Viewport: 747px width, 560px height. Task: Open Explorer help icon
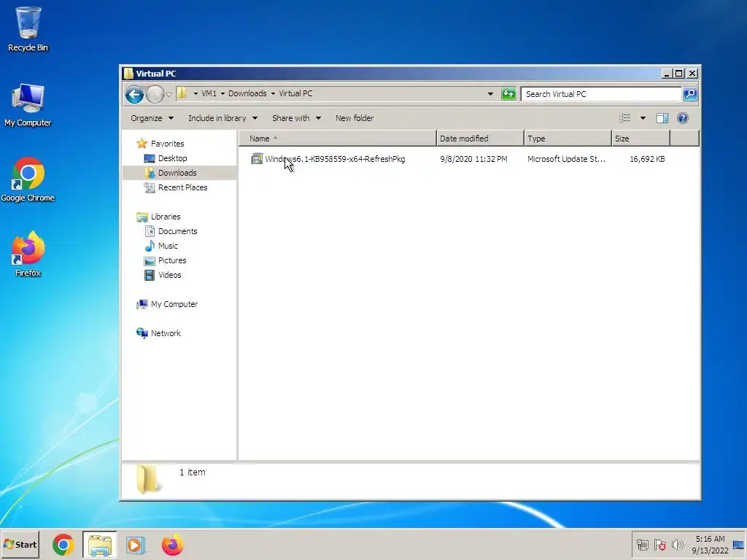tap(682, 118)
